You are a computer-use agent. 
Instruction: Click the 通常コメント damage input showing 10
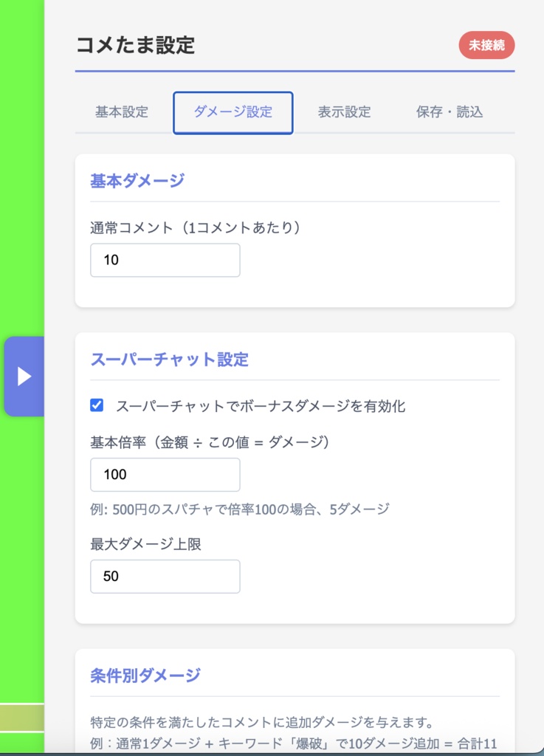tap(165, 260)
